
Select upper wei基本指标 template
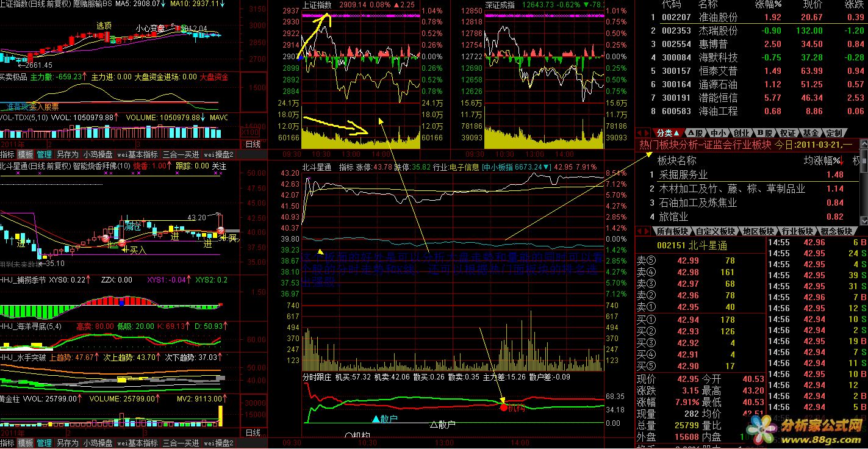137,154
